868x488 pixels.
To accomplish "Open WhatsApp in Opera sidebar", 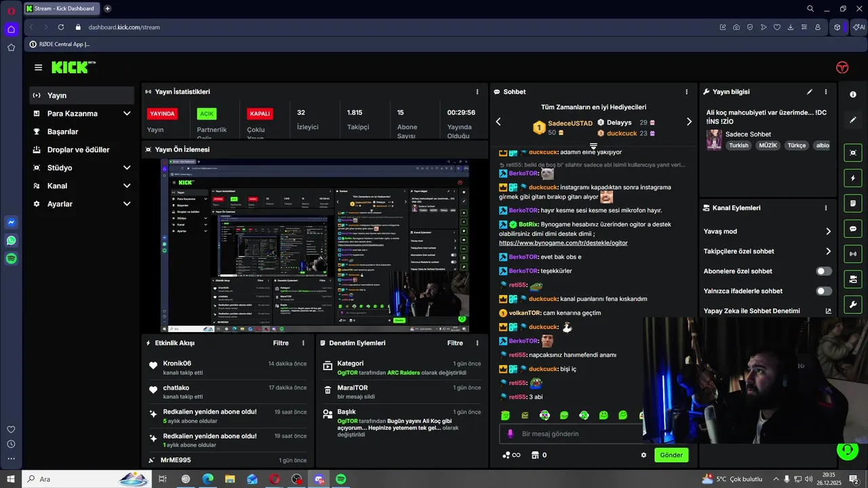I will (x=11, y=241).
